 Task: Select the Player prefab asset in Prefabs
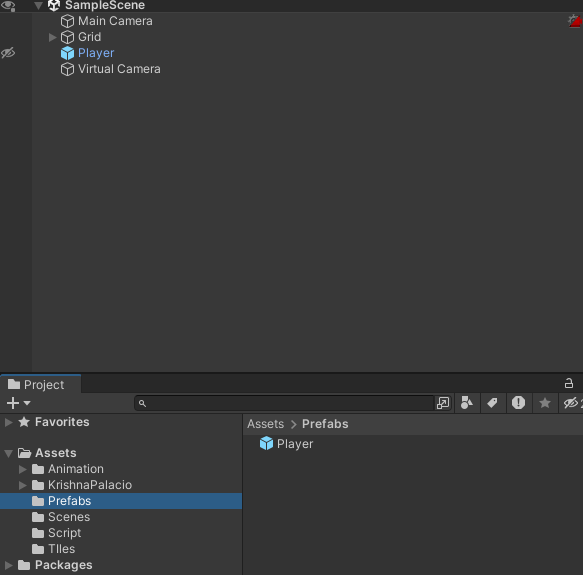[286, 444]
